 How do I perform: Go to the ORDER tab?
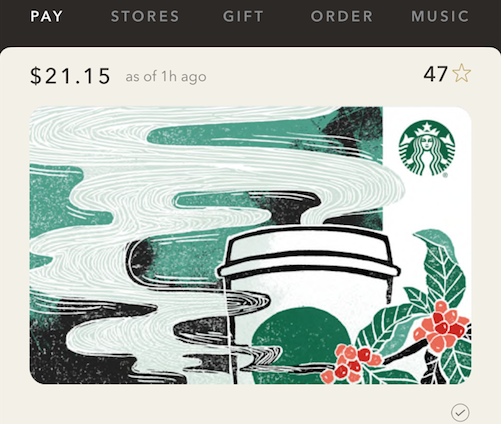pos(342,16)
